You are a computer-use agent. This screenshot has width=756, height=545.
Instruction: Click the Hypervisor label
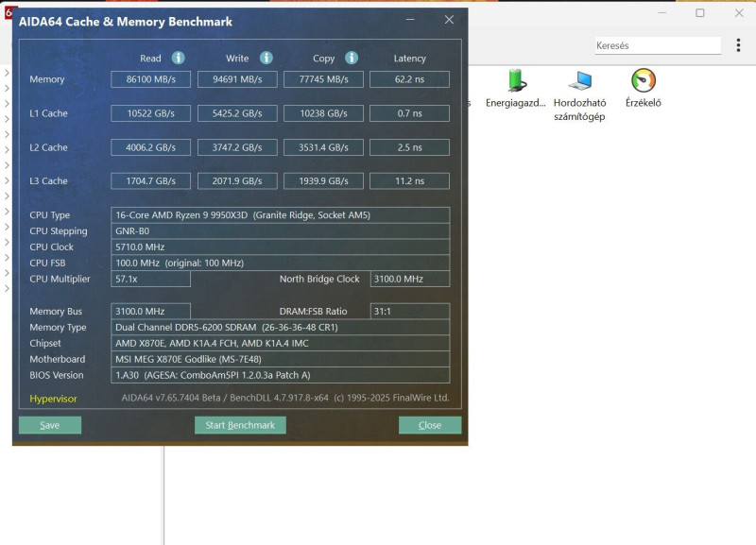[53, 399]
